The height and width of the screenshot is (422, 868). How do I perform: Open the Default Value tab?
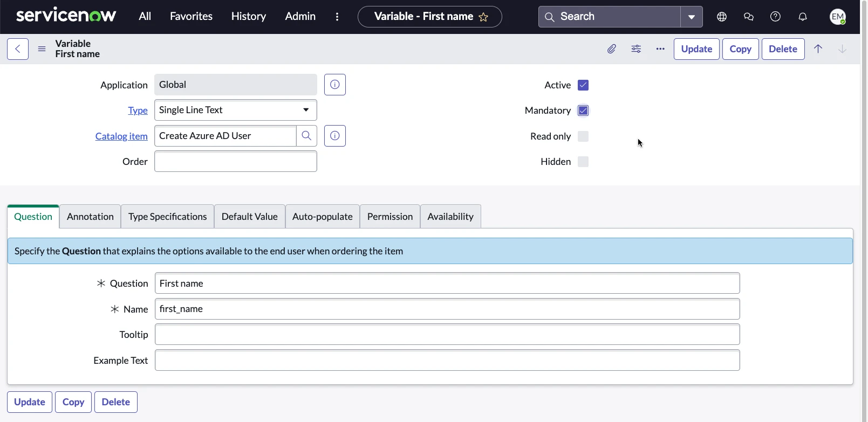pos(249,217)
